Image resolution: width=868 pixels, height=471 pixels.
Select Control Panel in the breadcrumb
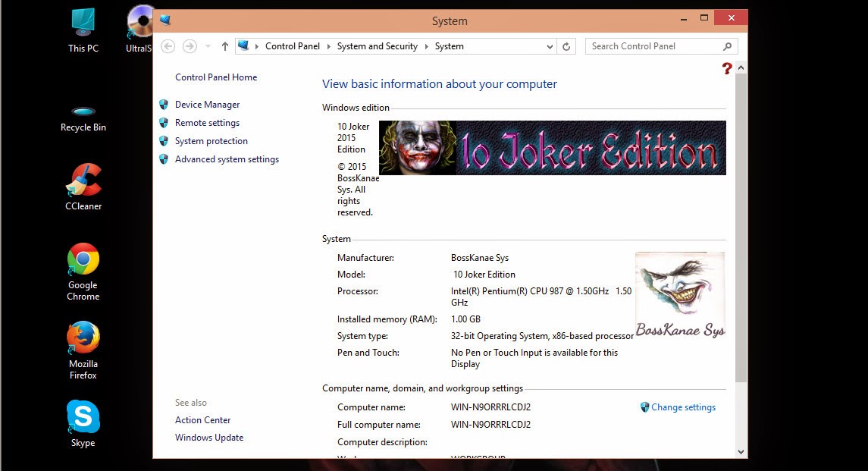coord(293,46)
